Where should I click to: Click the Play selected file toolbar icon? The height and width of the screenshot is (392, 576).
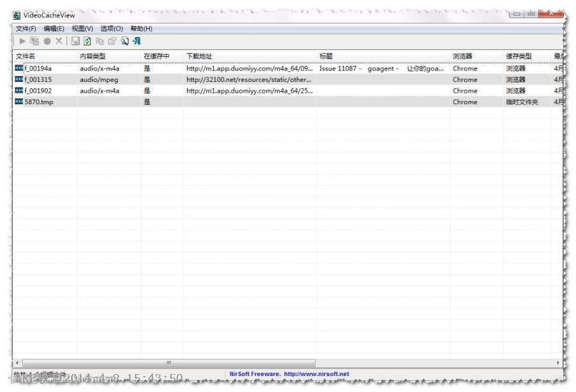(22, 41)
